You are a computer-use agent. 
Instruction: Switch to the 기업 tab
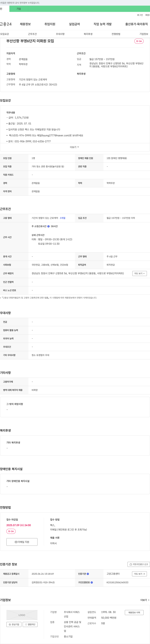(x=19, y=9)
